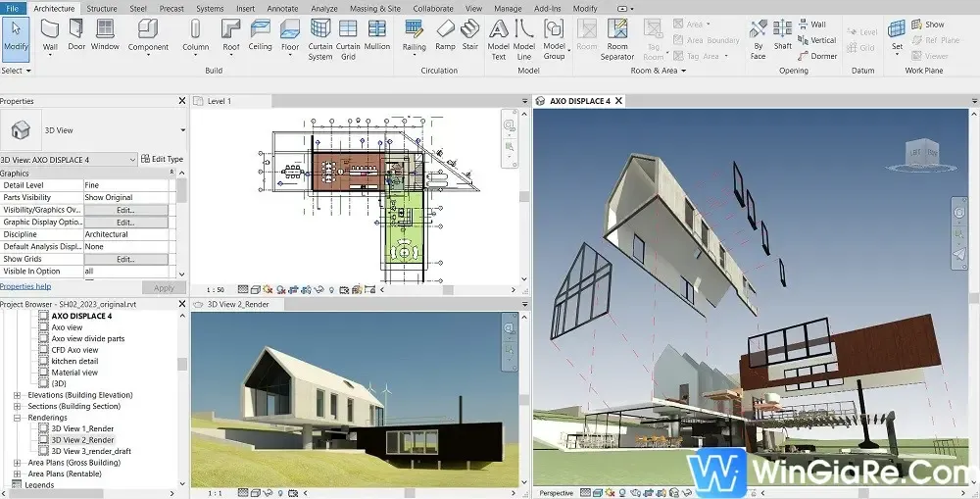This screenshot has height=499, width=980.
Task: Select the Room Separator tool
Action: coord(616,39)
